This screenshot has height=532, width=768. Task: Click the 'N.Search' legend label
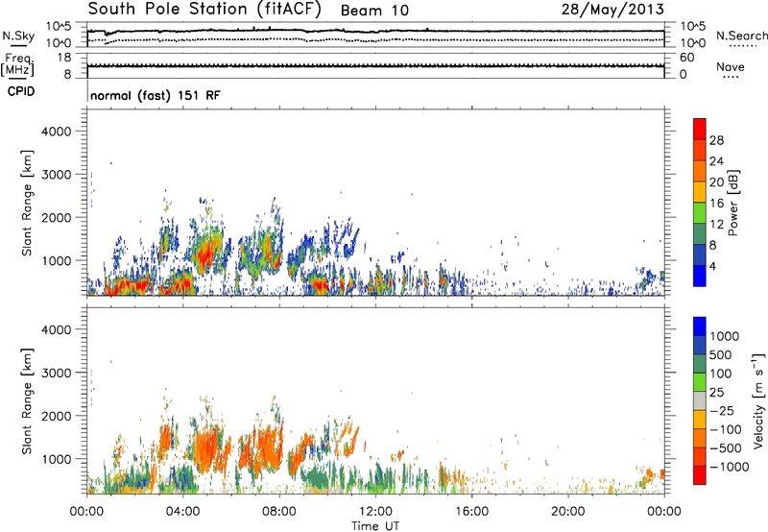[741, 36]
